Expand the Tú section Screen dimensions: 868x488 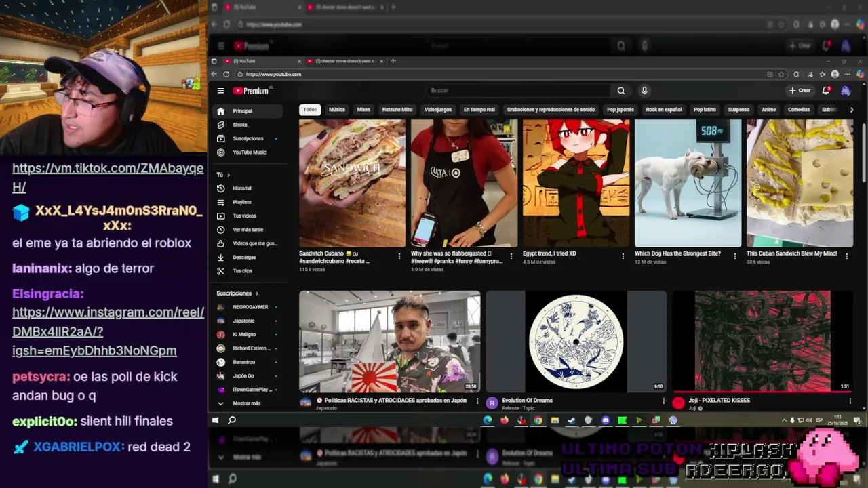223,174
